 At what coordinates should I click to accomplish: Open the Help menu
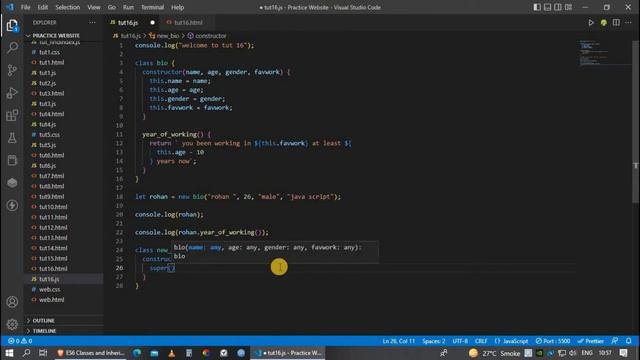click(x=177, y=7)
